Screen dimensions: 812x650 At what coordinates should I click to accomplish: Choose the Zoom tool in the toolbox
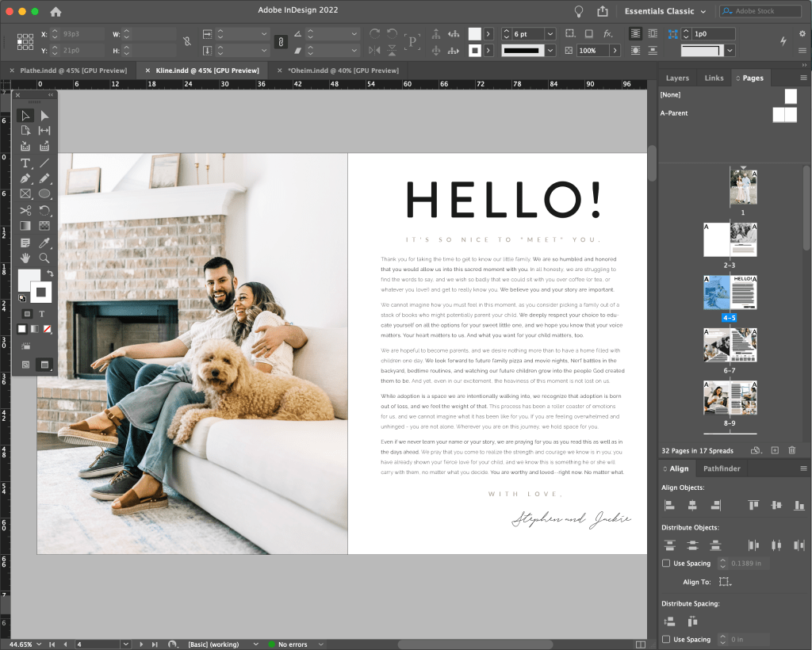click(x=44, y=258)
